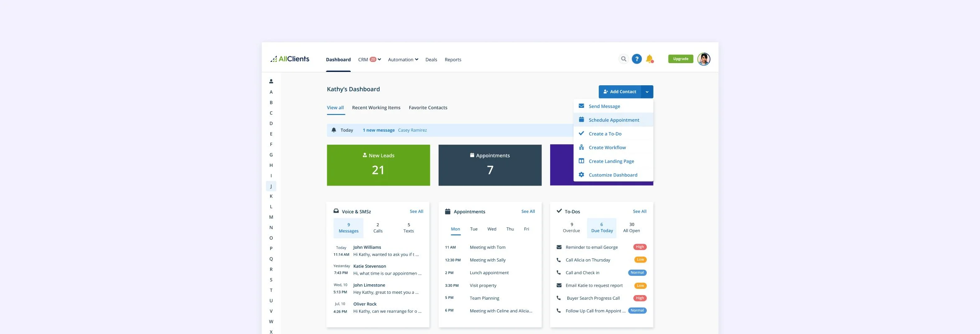Click envelope icon for Reminder to email George
The width and height of the screenshot is (980, 334).
pyautogui.click(x=559, y=247)
